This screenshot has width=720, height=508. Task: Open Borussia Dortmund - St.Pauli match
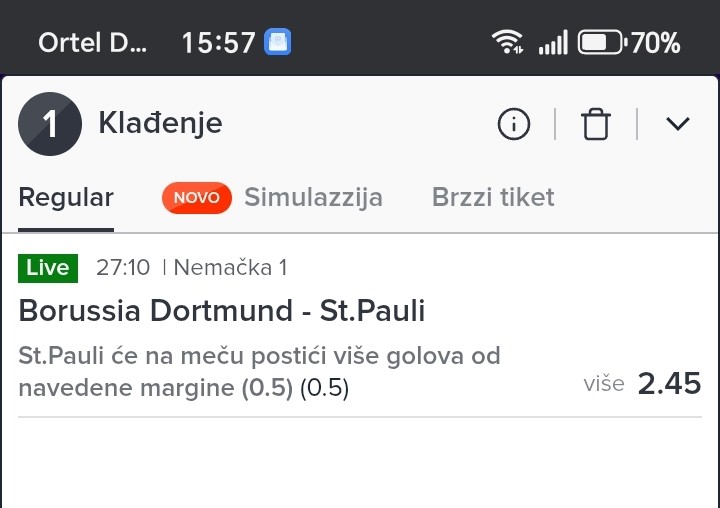[x=222, y=311]
